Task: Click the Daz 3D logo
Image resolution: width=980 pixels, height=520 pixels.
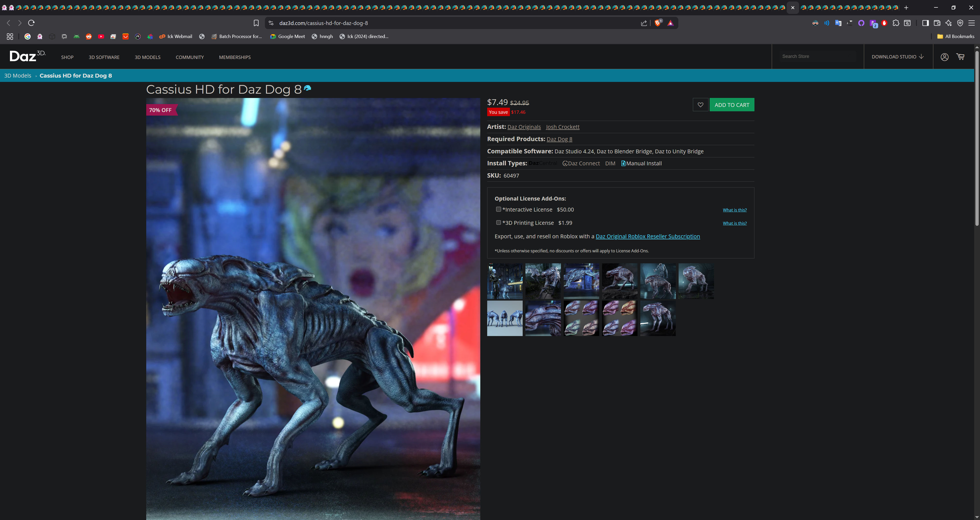Action: pos(27,56)
